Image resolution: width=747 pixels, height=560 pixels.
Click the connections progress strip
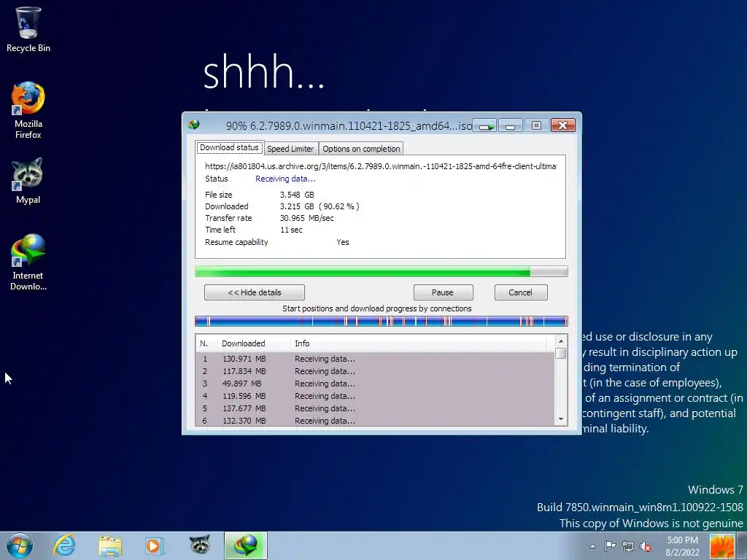[x=381, y=321]
